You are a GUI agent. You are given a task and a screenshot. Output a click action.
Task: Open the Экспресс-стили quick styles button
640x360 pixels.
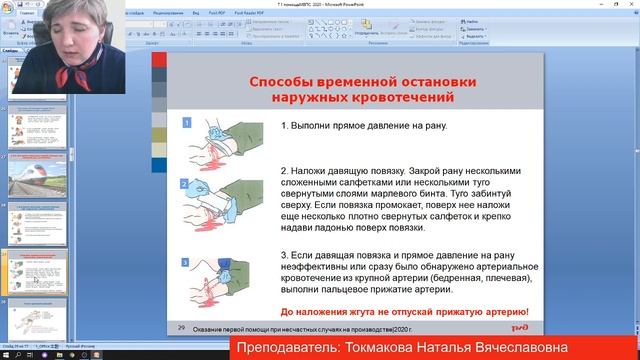[393, 28]
